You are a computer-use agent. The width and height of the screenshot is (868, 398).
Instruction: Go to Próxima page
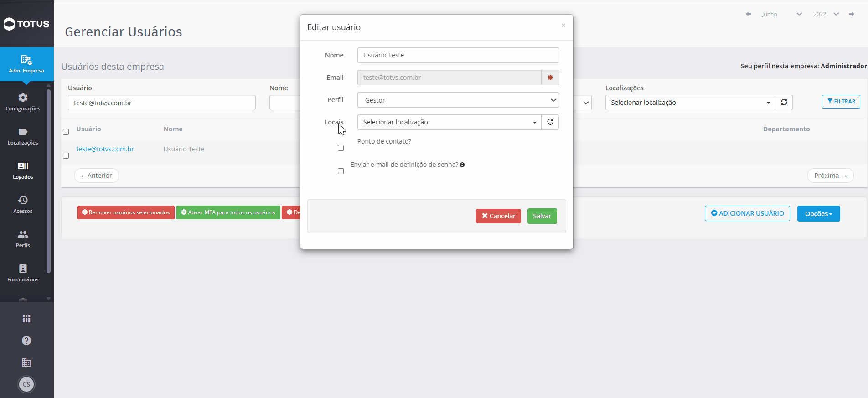pos(830,176)
